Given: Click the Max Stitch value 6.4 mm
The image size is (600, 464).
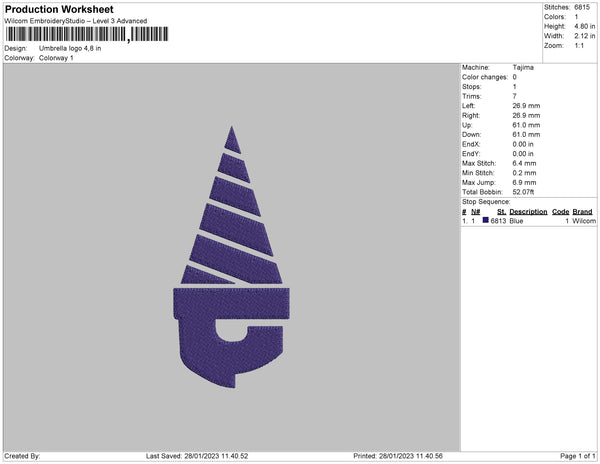Looking at the screenshot, I should click(x=524, y=163).
